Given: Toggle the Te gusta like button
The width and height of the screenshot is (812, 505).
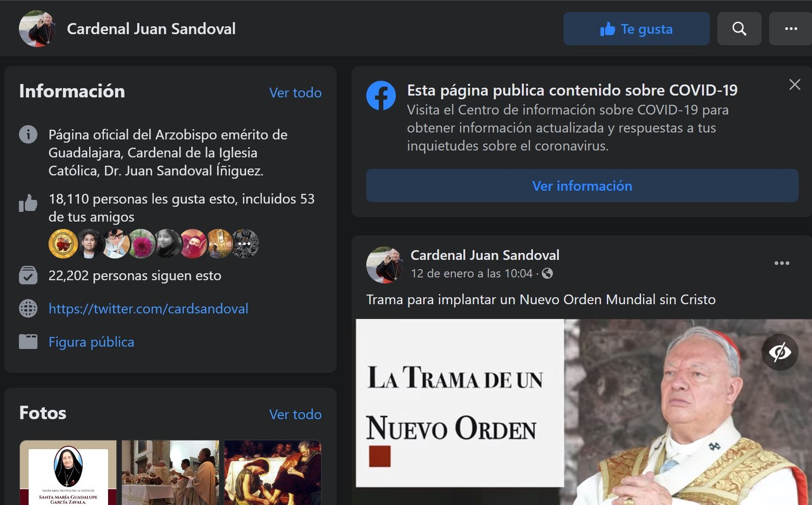Looking at the screenshot, I should [636, 29].
